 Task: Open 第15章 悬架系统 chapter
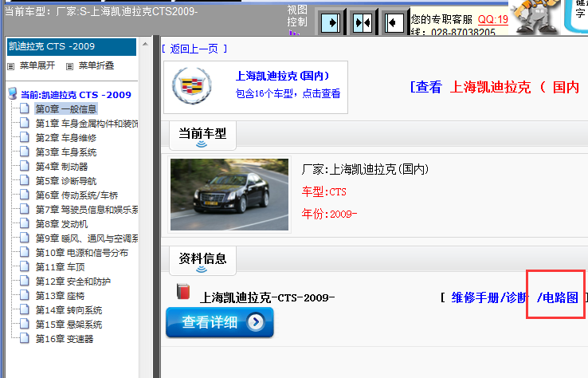69,325
